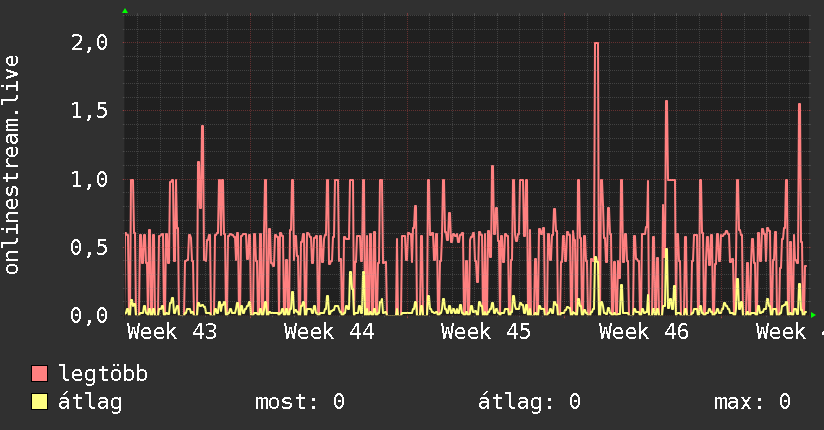Select the legtöbb legend label
The image size is (824, 430).
point(103,374)
